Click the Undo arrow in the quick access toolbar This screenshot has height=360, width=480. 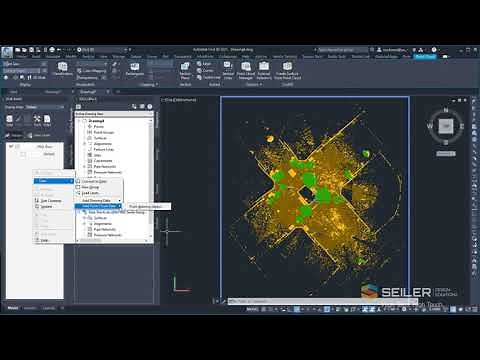[59, 50]
